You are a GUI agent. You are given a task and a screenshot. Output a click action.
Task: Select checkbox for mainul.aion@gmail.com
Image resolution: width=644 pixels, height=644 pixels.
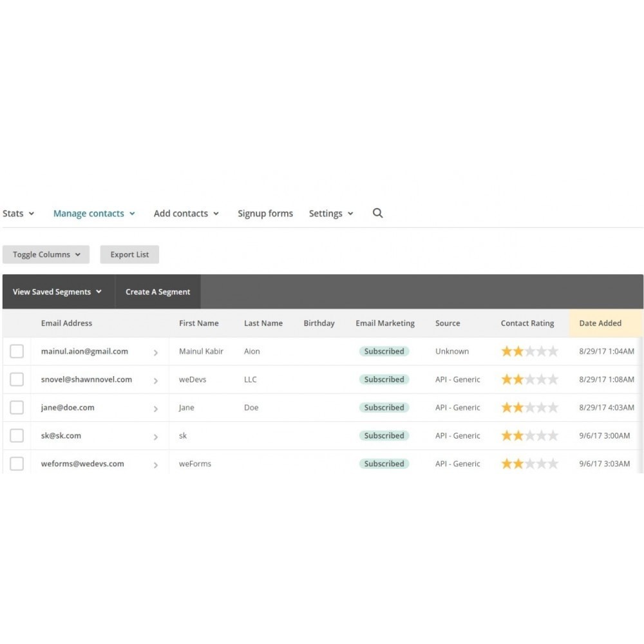17,351
